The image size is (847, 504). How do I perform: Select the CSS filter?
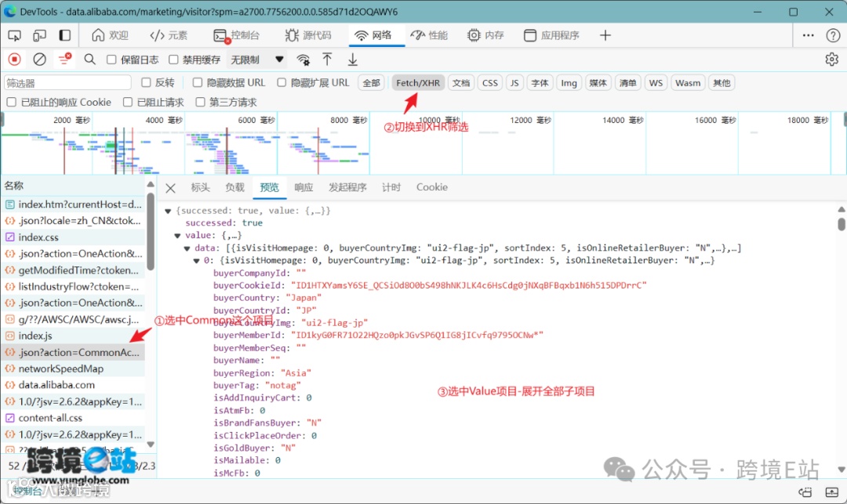click(490, 83)
